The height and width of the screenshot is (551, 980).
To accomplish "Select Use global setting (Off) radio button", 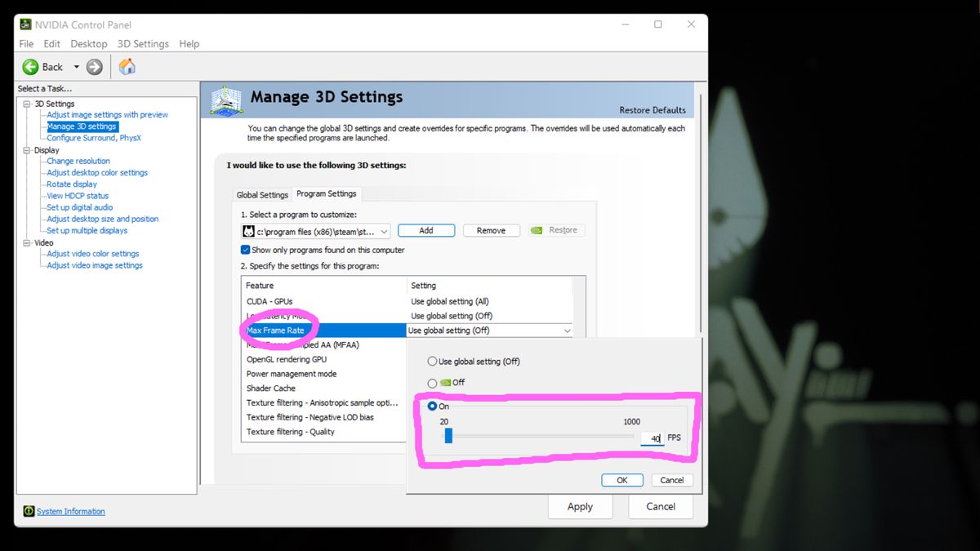I will [x=432, y=362].
